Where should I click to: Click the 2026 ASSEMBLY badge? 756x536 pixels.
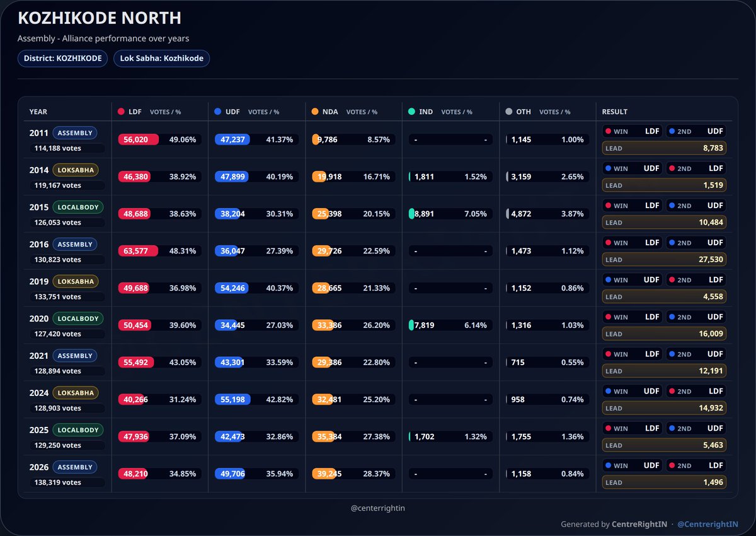[x=75, y=467]
